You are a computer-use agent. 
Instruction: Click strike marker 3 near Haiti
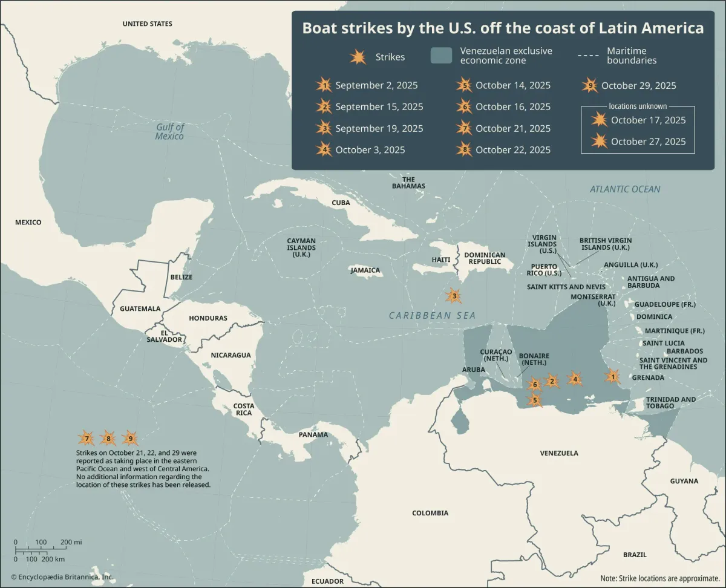(454, 296)
